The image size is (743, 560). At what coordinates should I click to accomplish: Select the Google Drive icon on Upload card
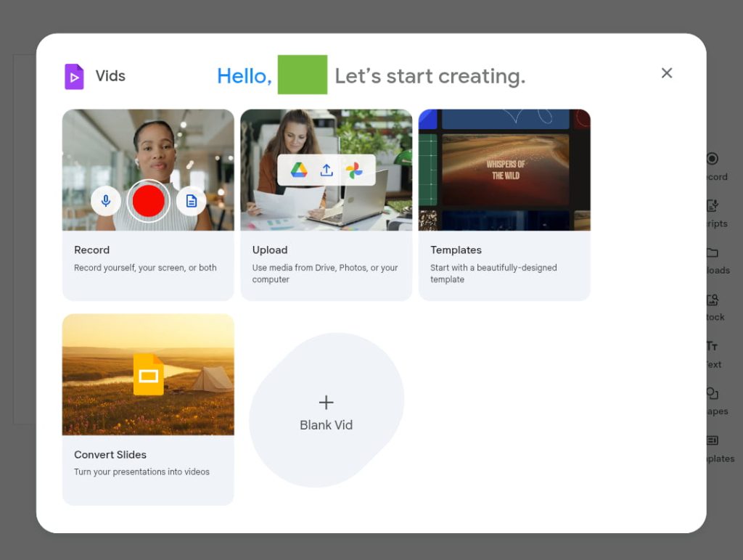(x=299, y=170)
